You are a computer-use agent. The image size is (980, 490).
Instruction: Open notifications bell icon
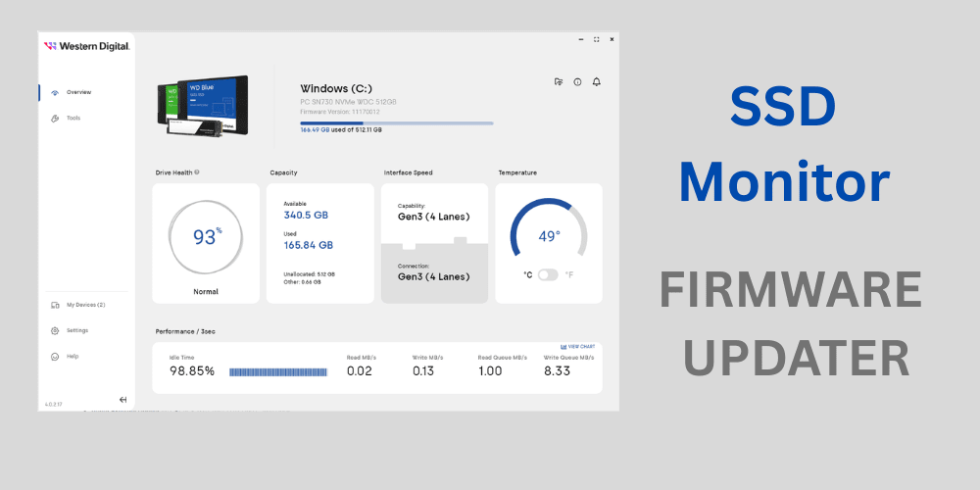596,82
